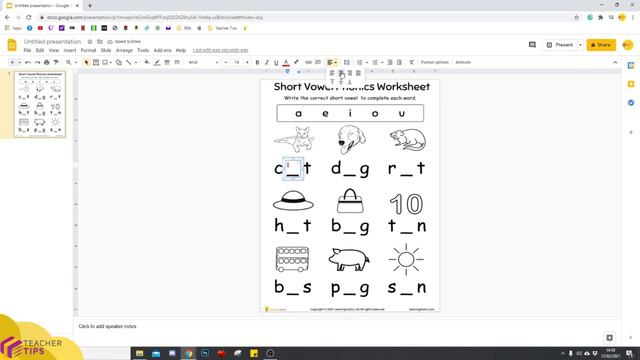Collapse the toolbar with the chevron
The height and width of the screenshot is (360, 640).
coord(615,62)
